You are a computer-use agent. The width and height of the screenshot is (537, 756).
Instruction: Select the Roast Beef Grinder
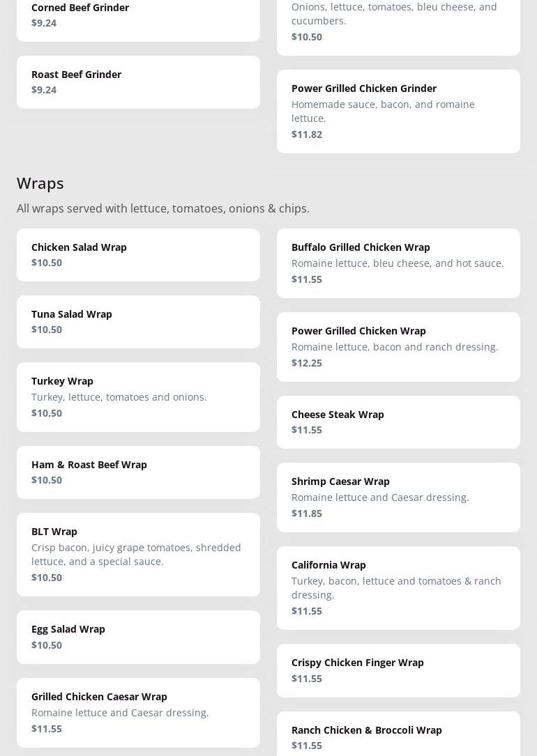tap(138, 82)
